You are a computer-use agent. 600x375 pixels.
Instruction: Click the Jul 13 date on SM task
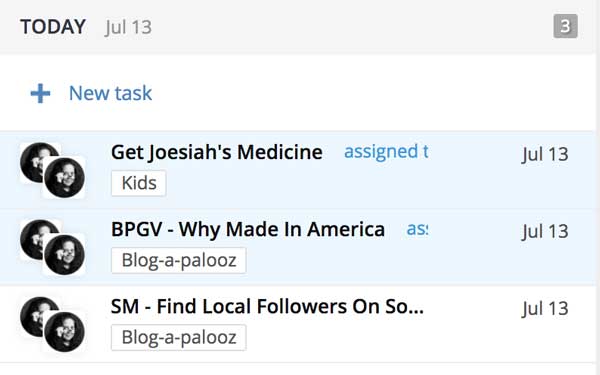[545, 308]
